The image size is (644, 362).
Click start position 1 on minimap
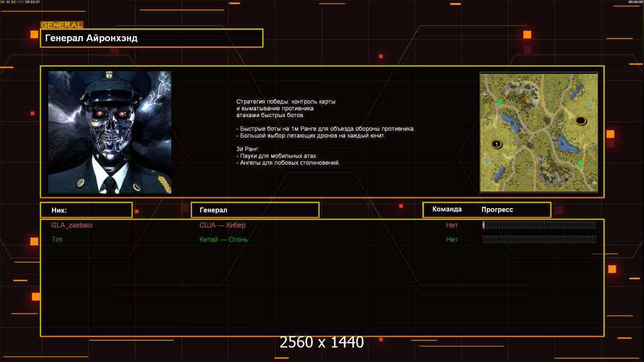coord(496,144)
